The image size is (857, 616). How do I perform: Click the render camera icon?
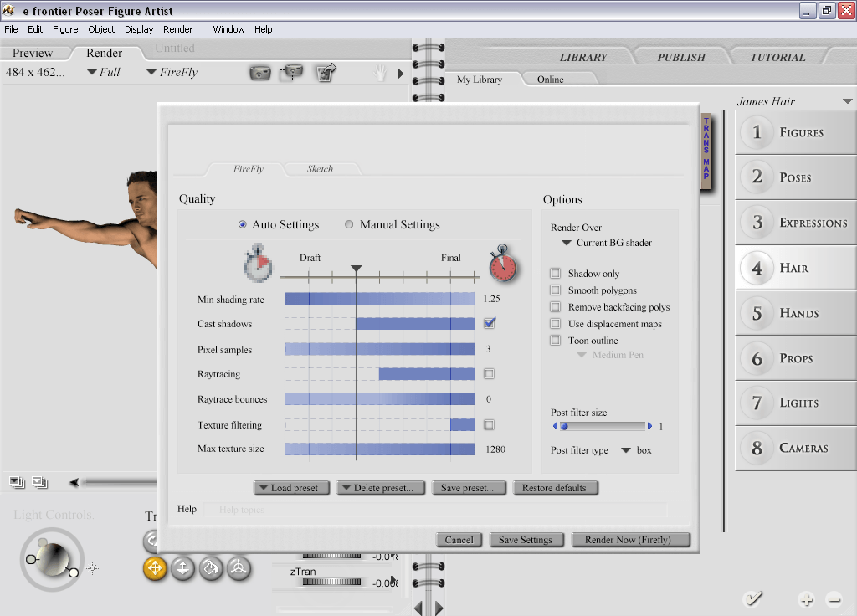point(260,73)
